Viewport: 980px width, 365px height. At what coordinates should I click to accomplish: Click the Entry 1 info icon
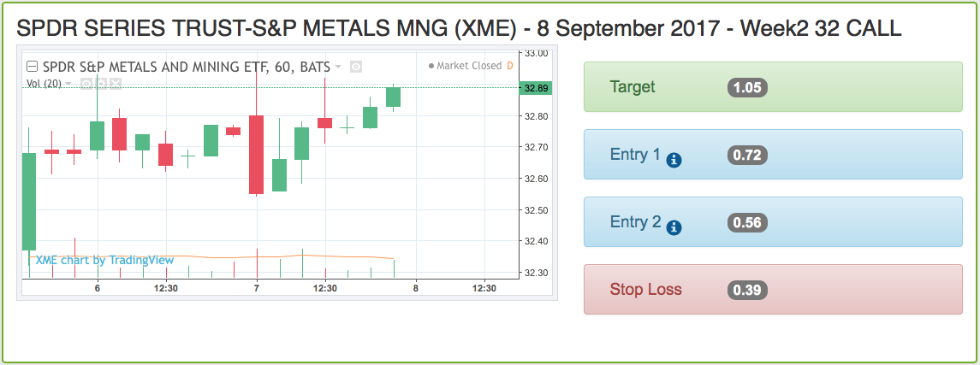(x=674, y=161)
